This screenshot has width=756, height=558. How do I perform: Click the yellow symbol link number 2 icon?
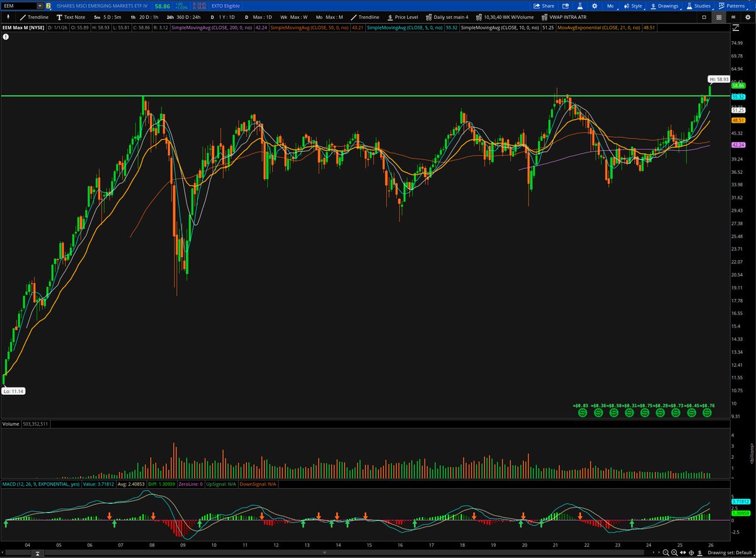[x=49, y=6]
